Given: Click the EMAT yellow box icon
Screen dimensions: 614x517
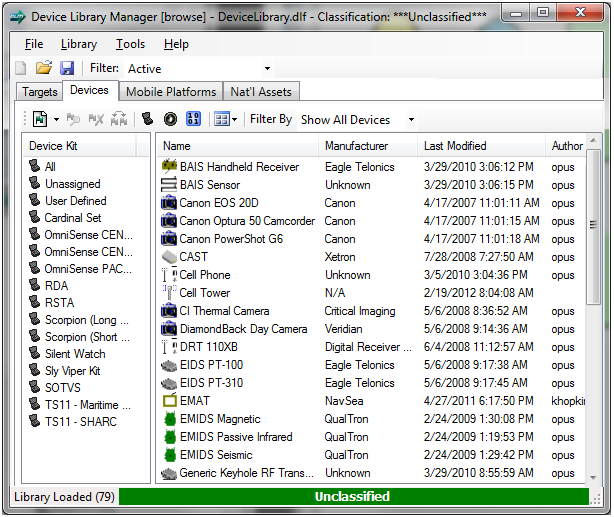Looking at the screenshot, I should 169,401.
